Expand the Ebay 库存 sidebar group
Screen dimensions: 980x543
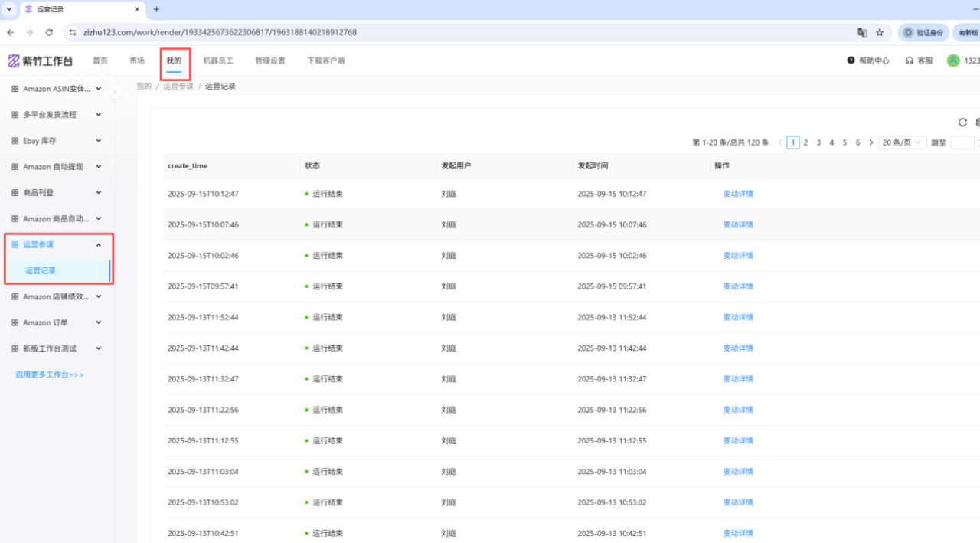(98, 140)
